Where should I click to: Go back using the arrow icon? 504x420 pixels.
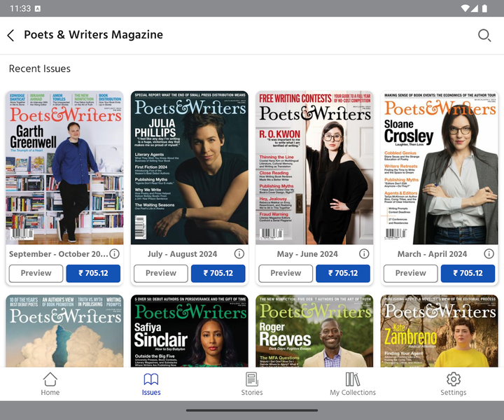pos(10,35)
